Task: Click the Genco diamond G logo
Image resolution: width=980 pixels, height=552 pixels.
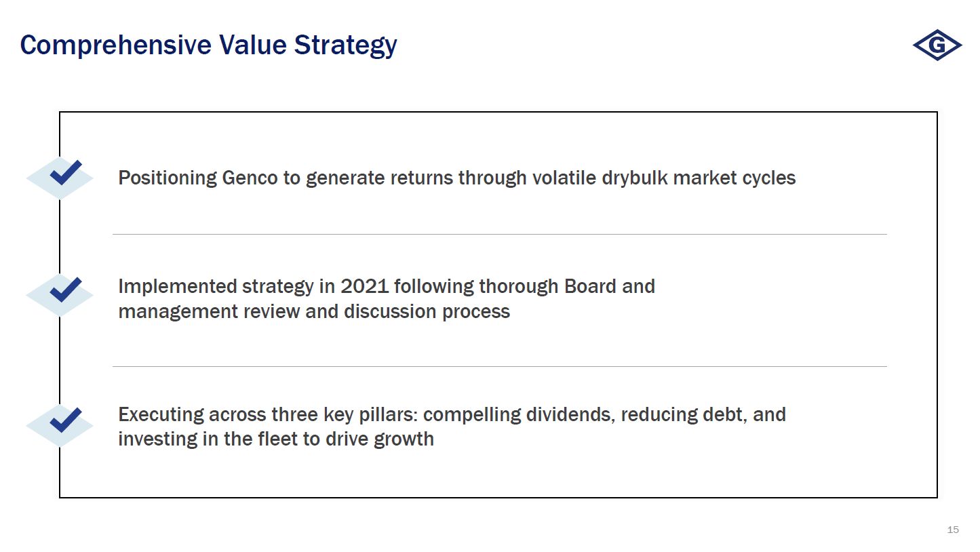Action: point(937,45)
